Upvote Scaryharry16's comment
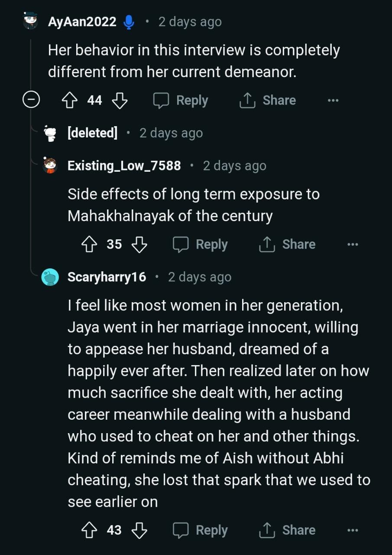This screenshot has width=392, height=555. (89, 530)
